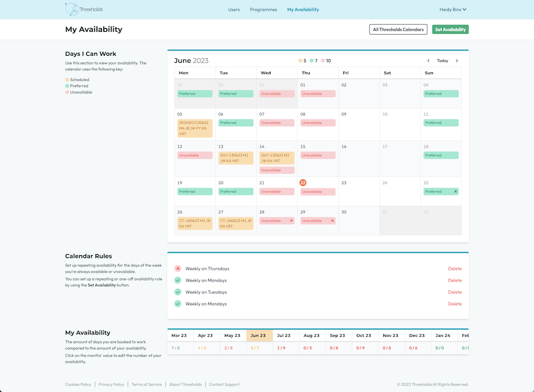Open Heidy Bins user dropdown
Screen dimensions: 534x392
(453, 9)
